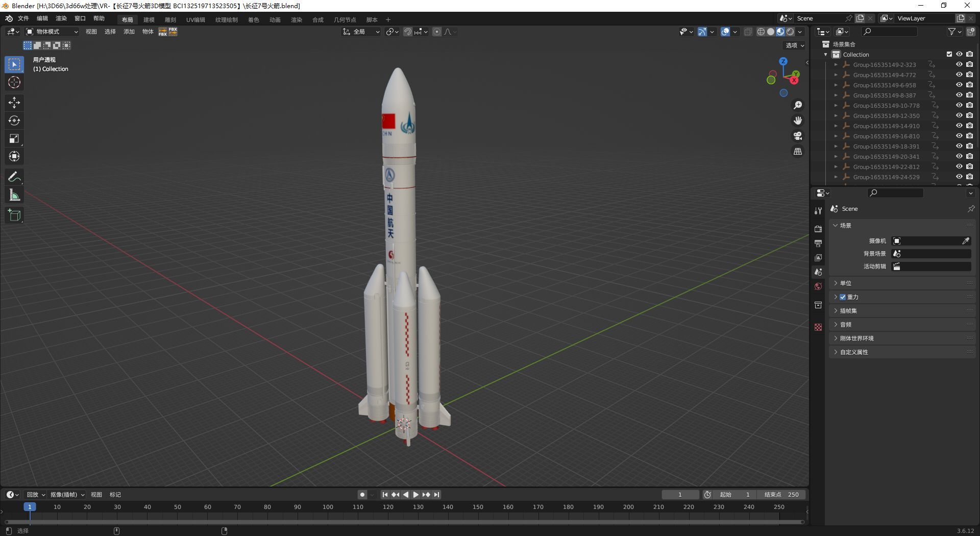This screenshot has width=980, height=536.
Task: Click the Blender logo menu icon
Action: [9, 19]
